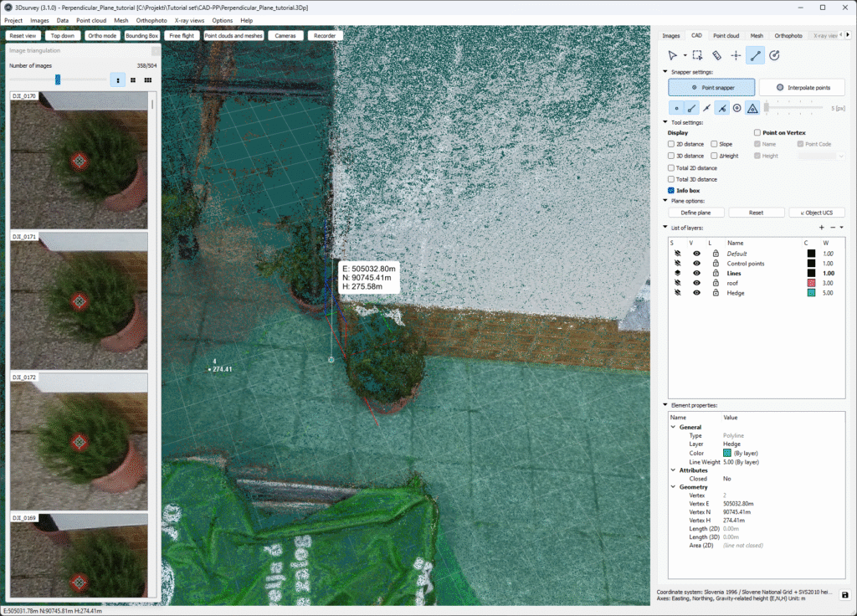Collapse the Tool settings section

665,122
